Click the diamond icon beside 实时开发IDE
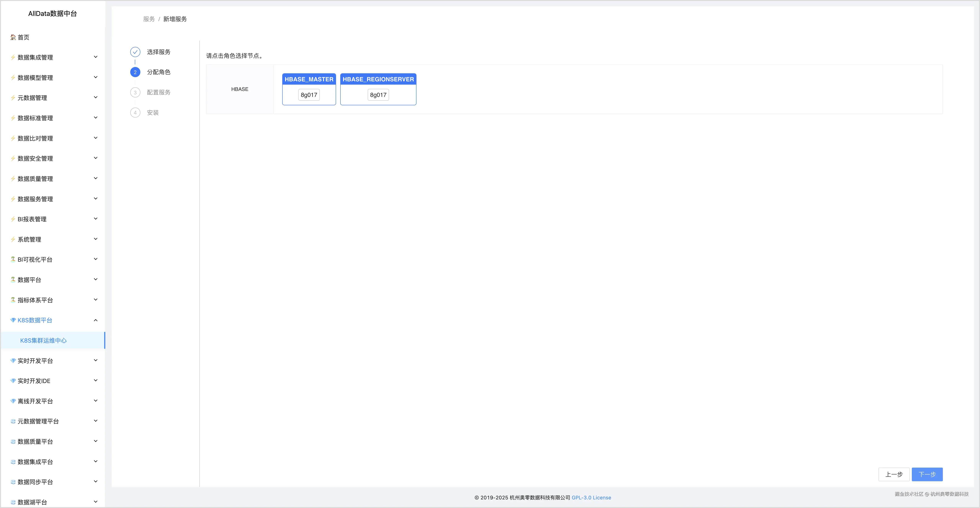This screenshot has height=508, width=980. tap(13, 381)
